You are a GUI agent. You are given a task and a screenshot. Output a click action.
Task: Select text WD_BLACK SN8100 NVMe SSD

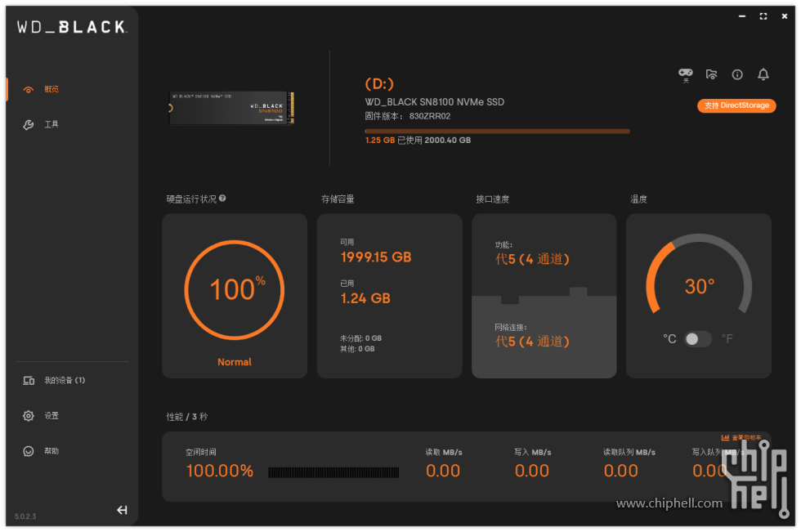pyautogui.click(x=434, y=102)
